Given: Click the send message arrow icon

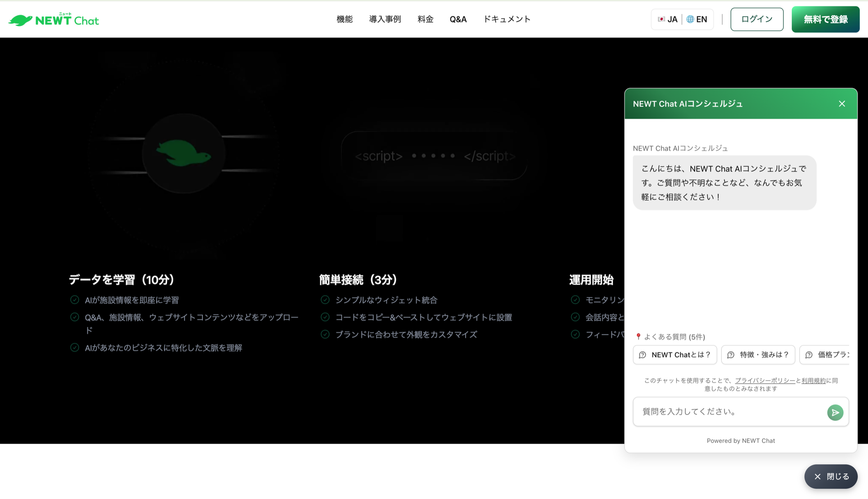Looking at the screenshot, I should (x=836, y=412).
